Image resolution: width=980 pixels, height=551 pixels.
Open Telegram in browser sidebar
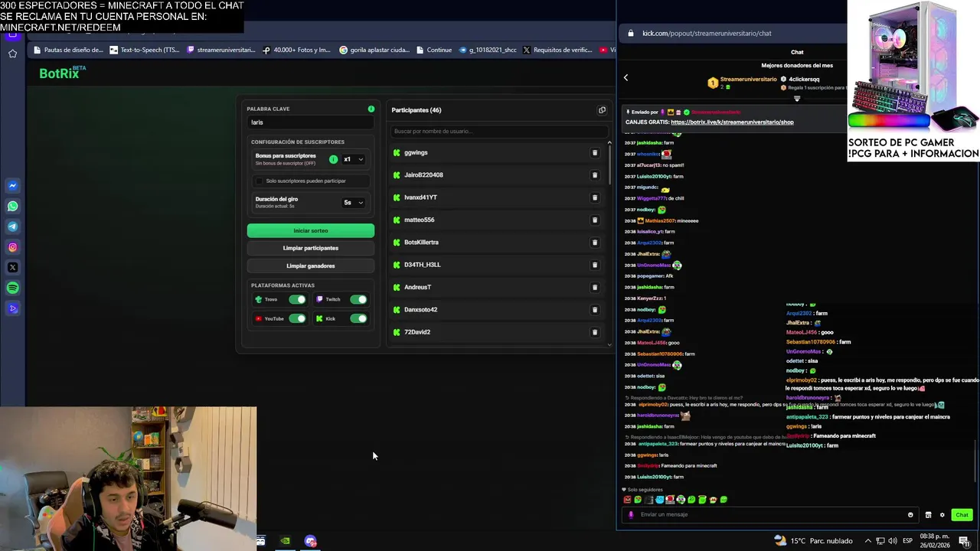tap(13, 227)
